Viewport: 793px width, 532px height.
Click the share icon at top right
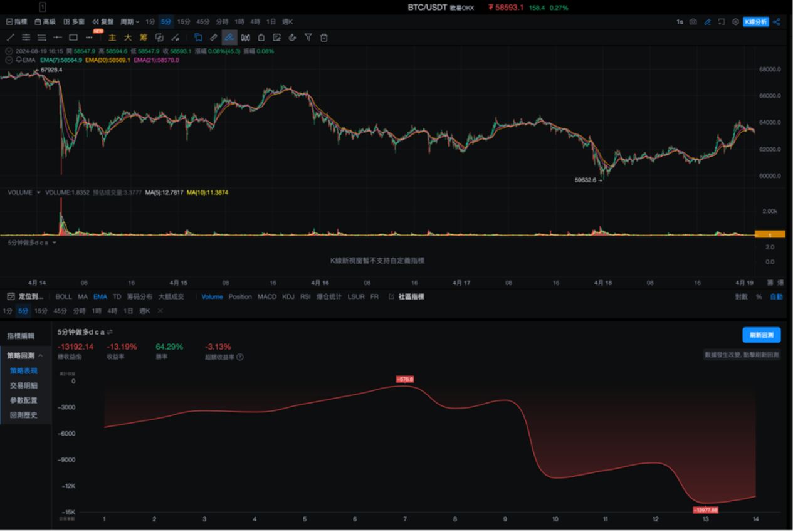[x=777, y=22]
